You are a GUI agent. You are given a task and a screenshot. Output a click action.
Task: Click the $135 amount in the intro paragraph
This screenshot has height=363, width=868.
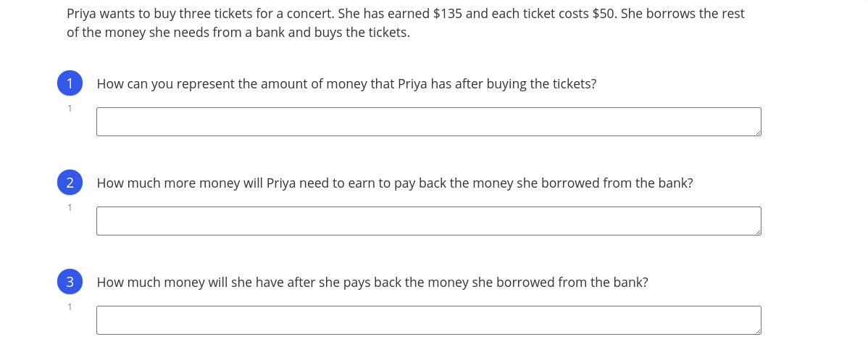pyautogui.click(x=447, y=13)
